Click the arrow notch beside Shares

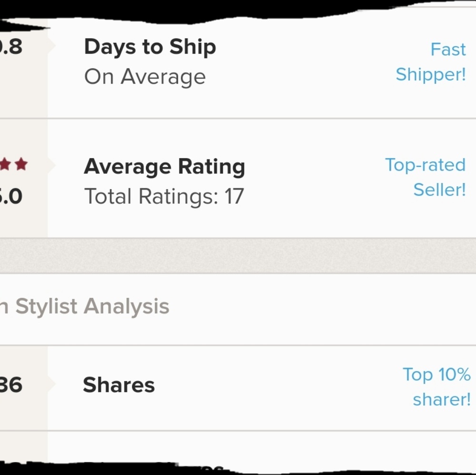tap(51, 384)
